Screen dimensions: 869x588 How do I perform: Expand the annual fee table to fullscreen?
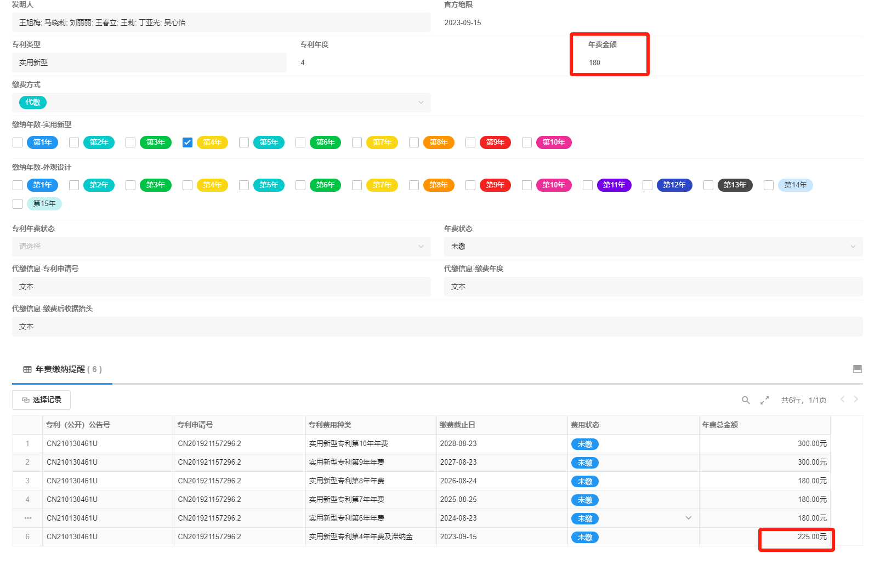[764, 400]
